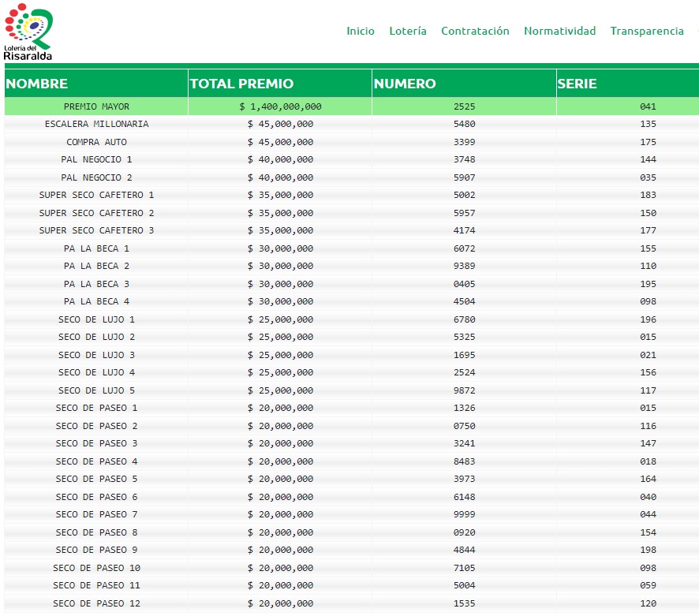The height and width of the screenshot is (616, 699).
Task: Open the Lotería menu item
Action: pos(407,31)
